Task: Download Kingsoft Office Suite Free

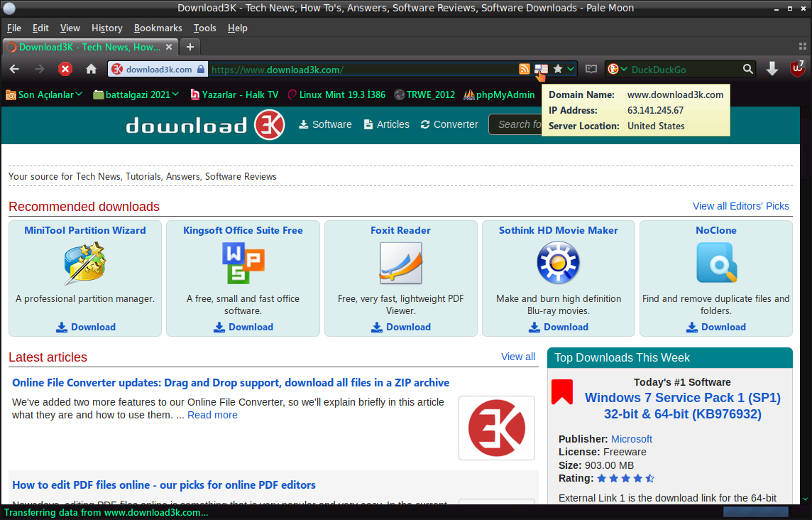Action: click(x=243, y=327)
